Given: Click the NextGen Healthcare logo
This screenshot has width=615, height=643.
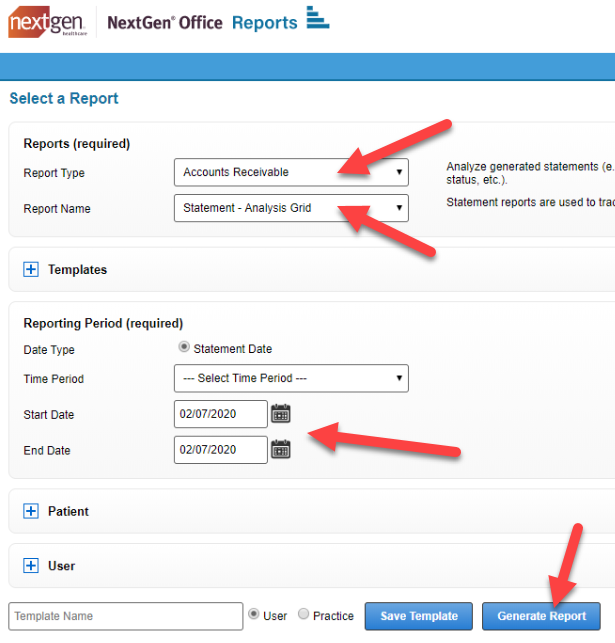Looking at the screenshot, I should [x=47, y=21].
